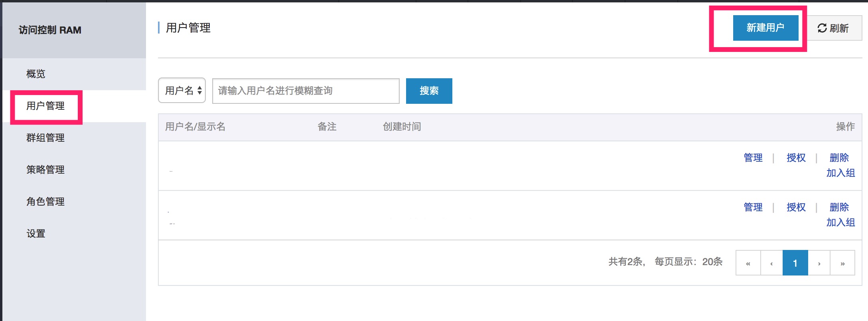Click the 新建用户 button

pyautogui.click(x=765, y=28)
